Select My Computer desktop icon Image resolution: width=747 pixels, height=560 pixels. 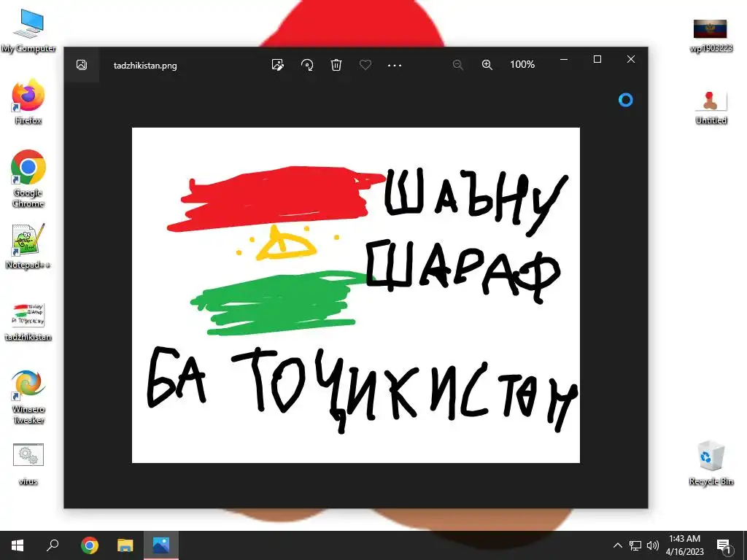[x=28, y=31]
